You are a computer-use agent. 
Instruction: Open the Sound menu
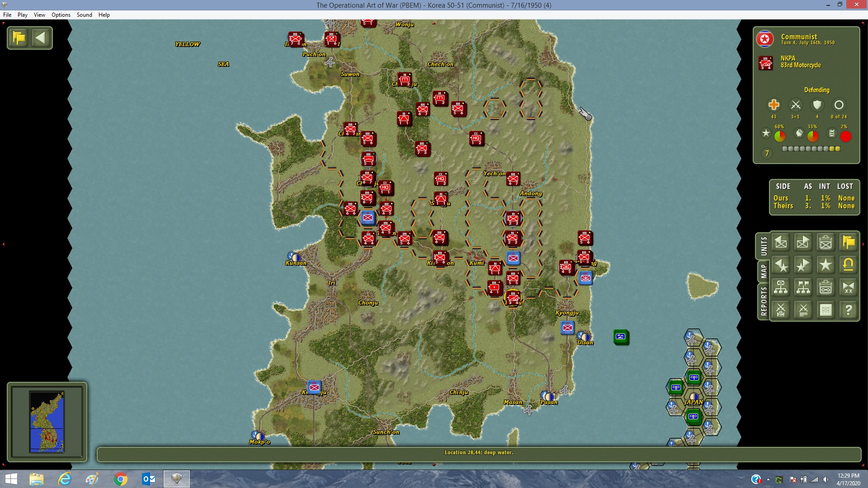(x=85, y=15)
